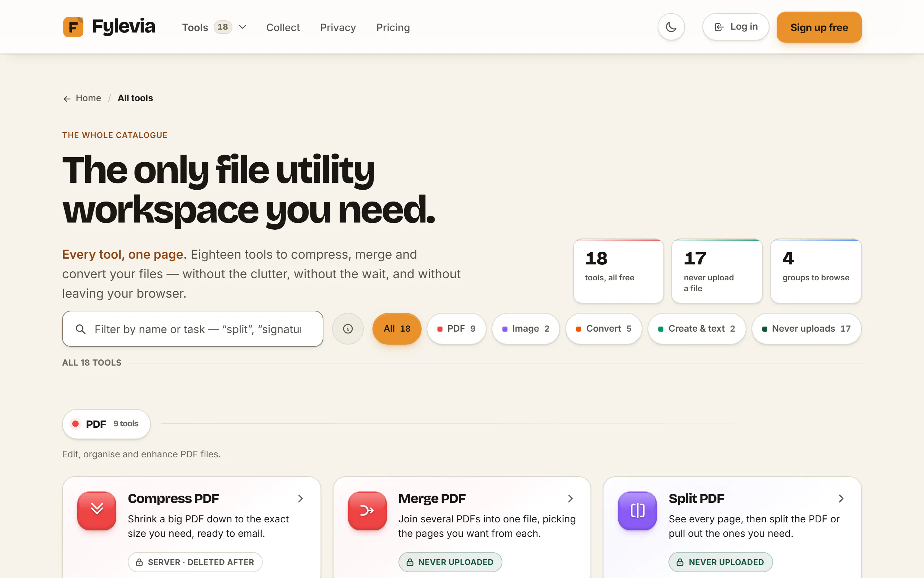The image size is (924, 578).
Task: Go to Collect in the navigation
Action: 283,27
